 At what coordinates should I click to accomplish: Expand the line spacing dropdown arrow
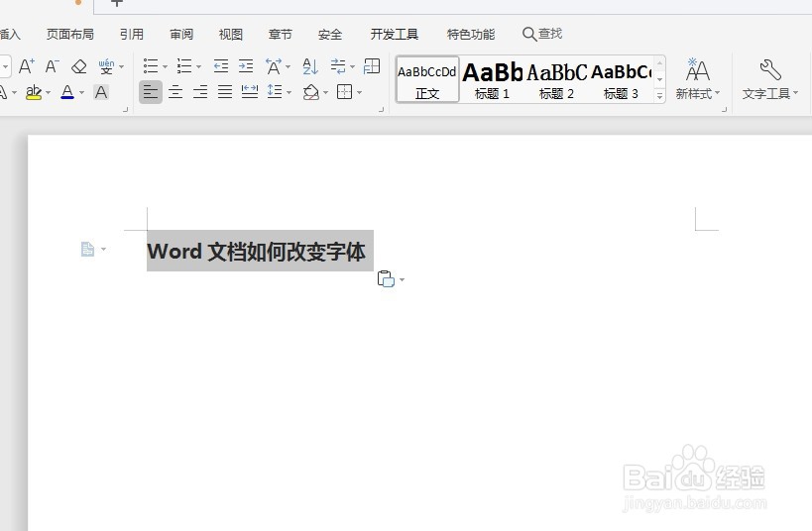[289, 93]
